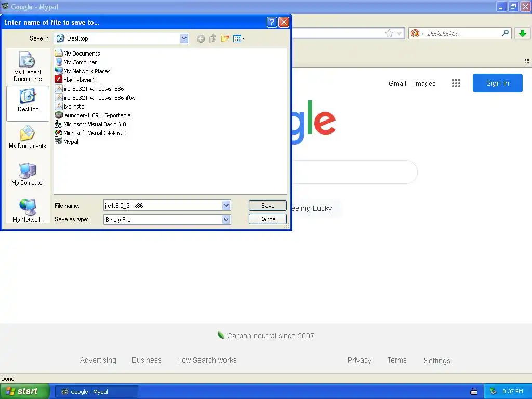The image size is (532, 399).
Task: Open the search engine selector dropdown arrow
Action: point(422,33)
